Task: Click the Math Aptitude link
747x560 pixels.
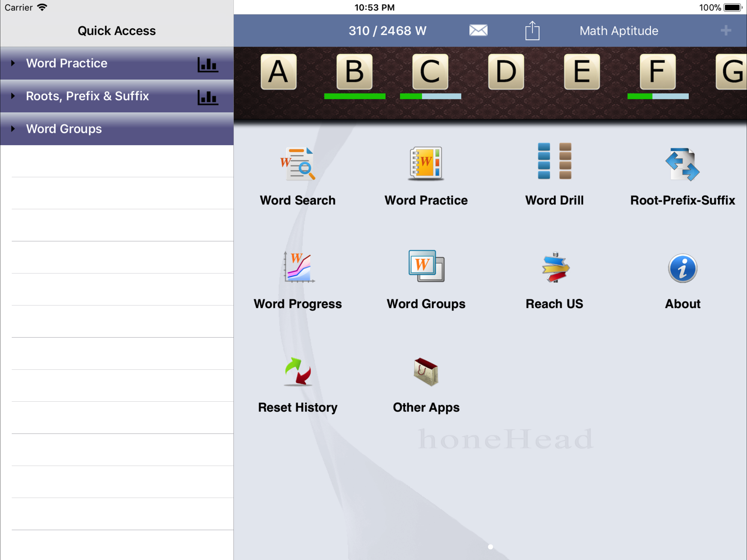Action: [x=618, y=31]
